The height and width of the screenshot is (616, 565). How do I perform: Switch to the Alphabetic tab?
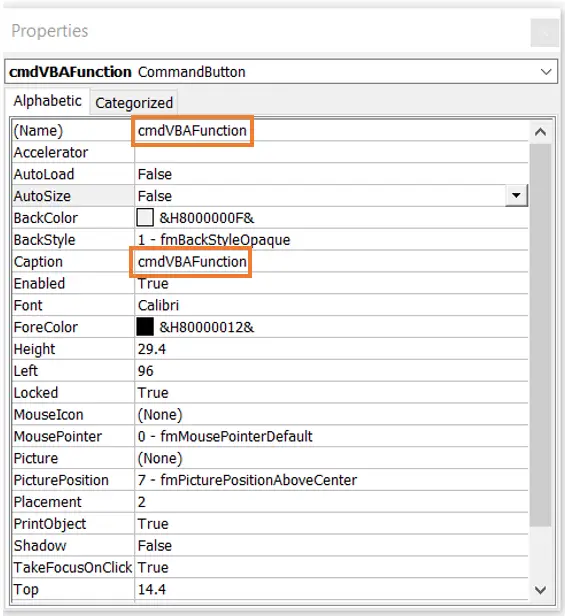pos(48,101)
